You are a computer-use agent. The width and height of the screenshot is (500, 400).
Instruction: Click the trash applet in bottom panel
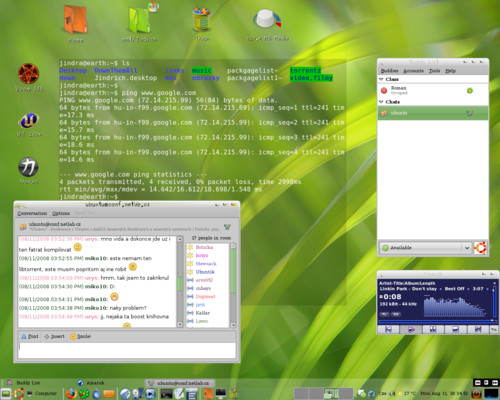234,394
